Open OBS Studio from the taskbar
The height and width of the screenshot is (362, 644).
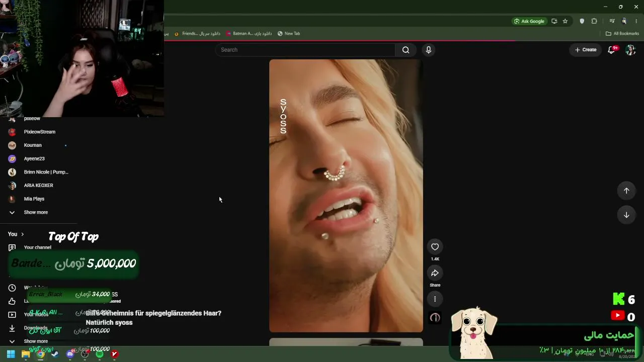(85, 354)
